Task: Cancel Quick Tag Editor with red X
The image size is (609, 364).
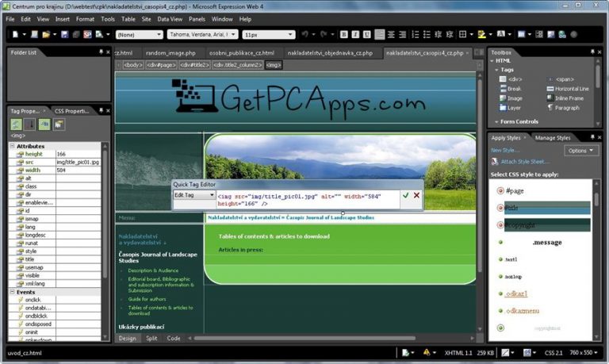Action: tap(416, 195)
